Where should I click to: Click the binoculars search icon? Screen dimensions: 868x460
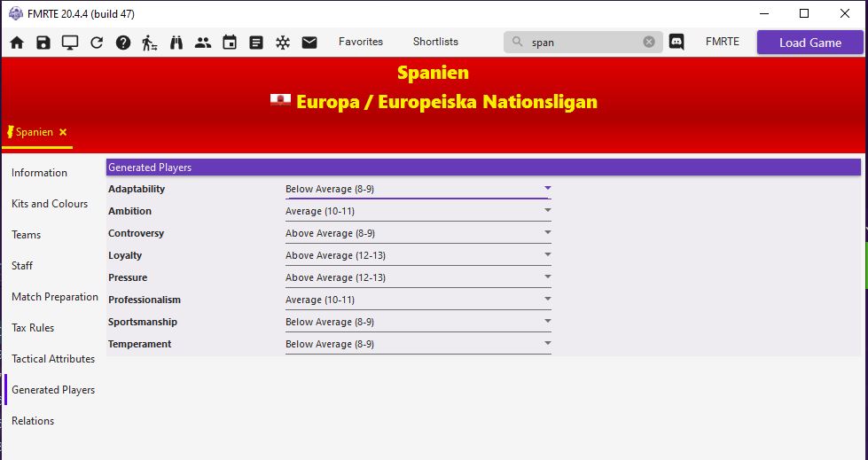point(176,43)
